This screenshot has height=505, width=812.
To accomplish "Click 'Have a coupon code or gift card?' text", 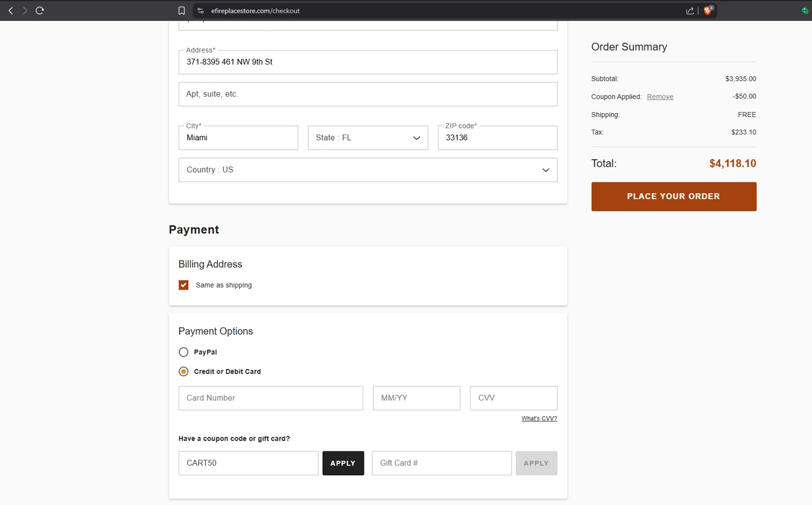I will point(234,439).
